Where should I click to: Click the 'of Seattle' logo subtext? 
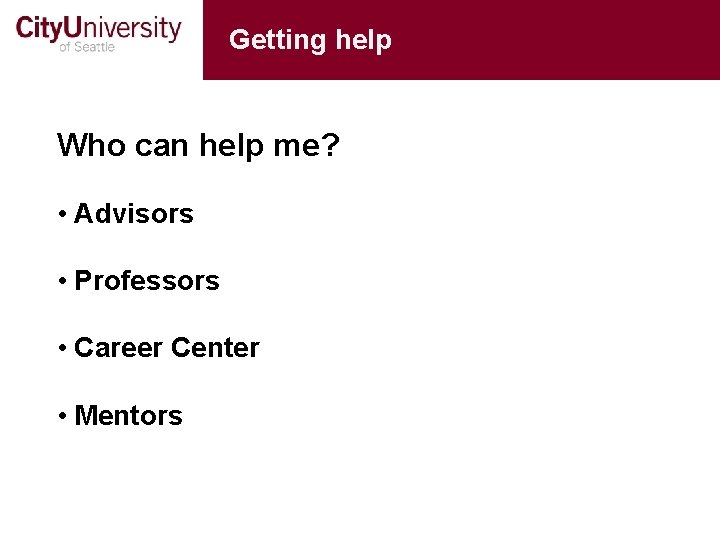(87, 47)
